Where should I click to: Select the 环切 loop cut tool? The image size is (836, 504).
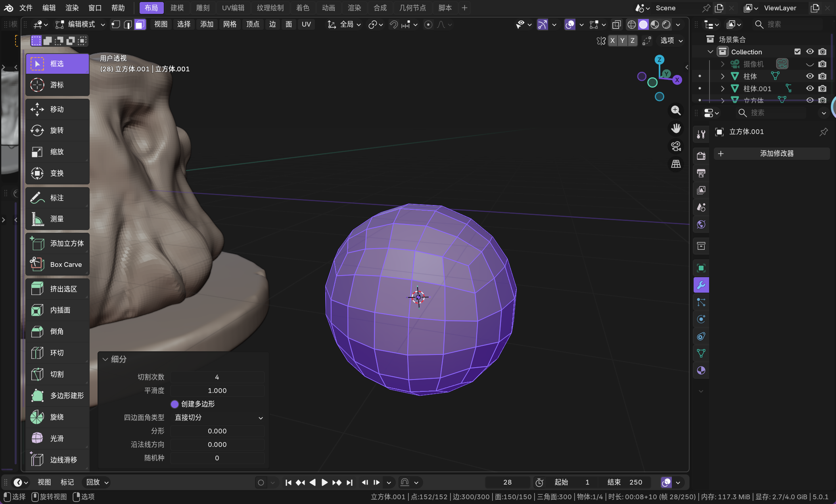58,353
